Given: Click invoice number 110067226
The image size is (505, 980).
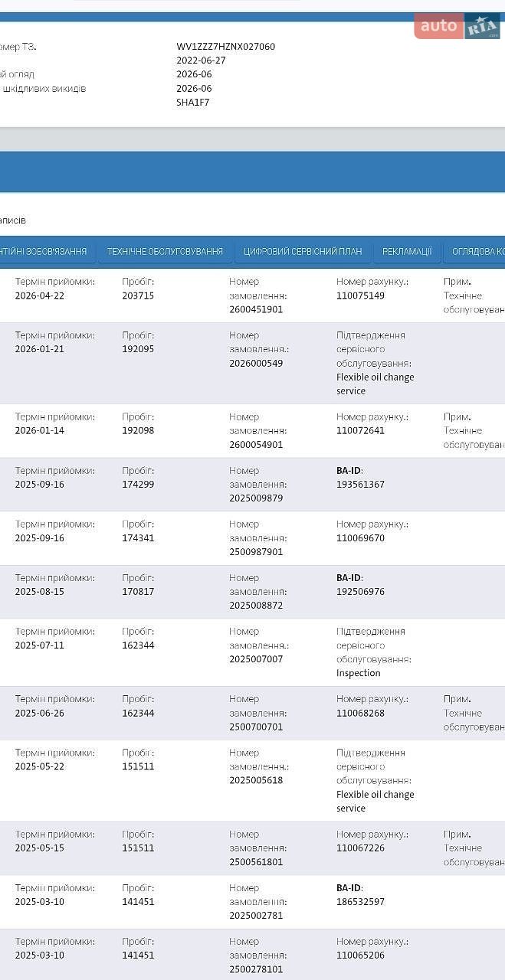Looking at the screenshot, I should coord(360,848).
